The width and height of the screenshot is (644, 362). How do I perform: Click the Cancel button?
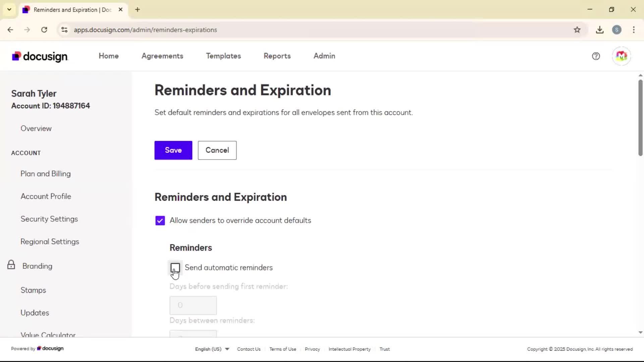[x=217, y=150]
